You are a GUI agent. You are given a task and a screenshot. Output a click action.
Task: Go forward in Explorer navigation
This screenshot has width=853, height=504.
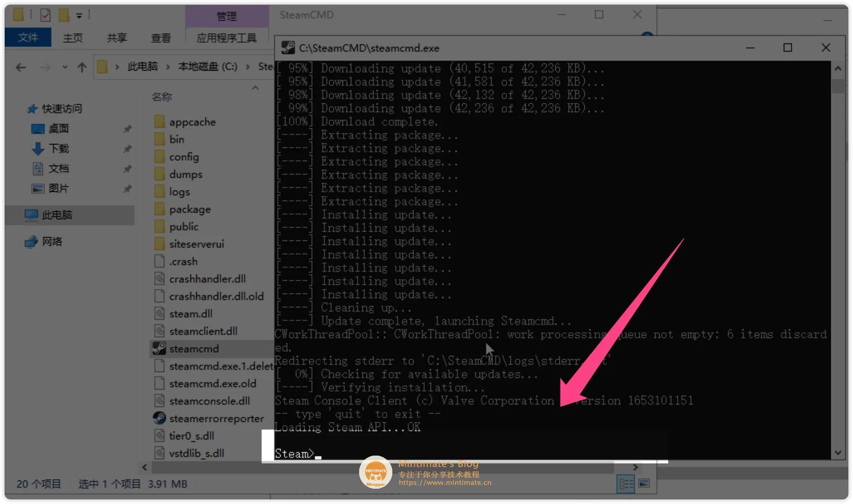(x=45, y=68)
